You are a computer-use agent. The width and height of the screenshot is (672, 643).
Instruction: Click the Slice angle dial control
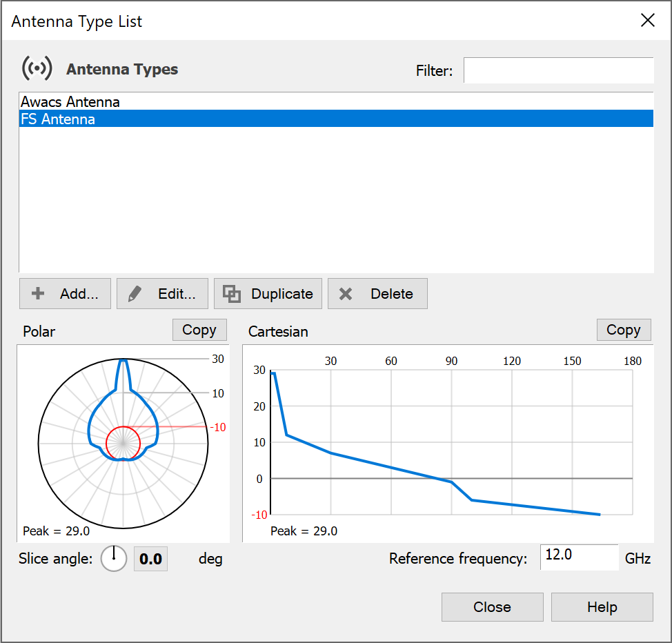114,558
